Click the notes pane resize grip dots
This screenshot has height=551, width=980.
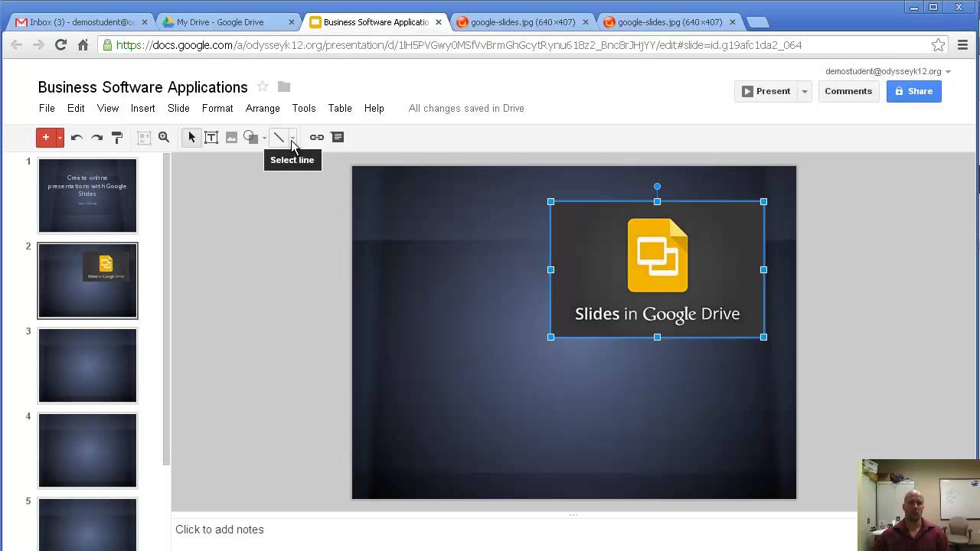573,515
